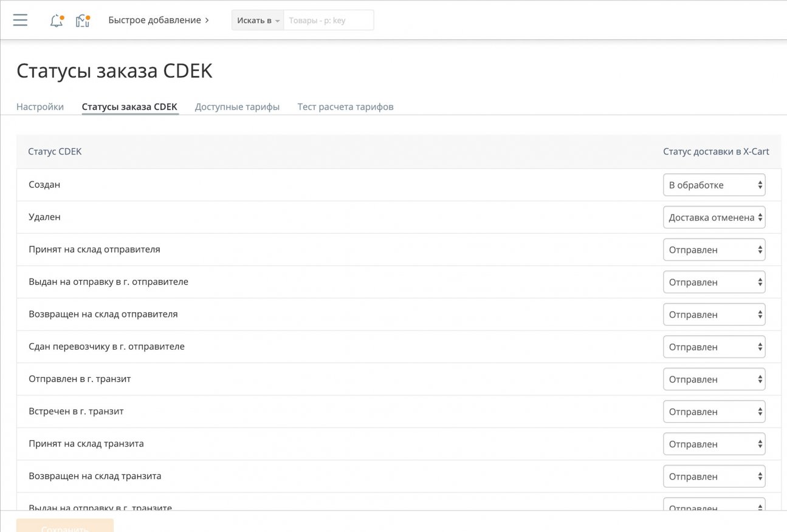This screenshot has width=787, height=532.
Task: Open the hamburger navigation menu
Action: [x=20, y=19]
